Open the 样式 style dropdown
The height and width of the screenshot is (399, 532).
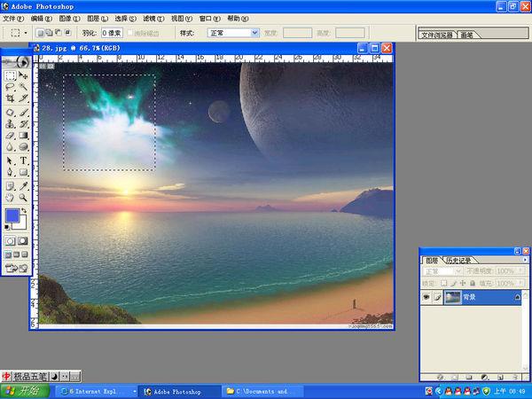pyautogui.click(x=233, y=33)
